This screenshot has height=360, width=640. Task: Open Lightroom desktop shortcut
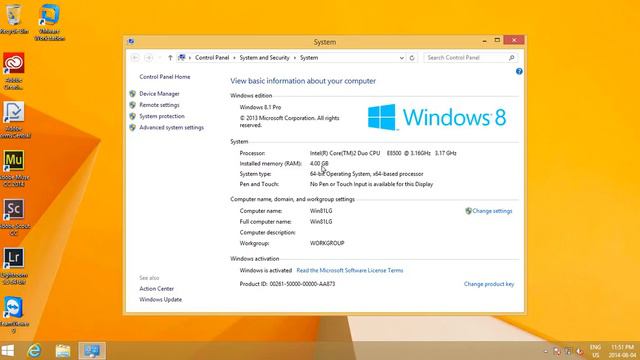coord(14,266)
